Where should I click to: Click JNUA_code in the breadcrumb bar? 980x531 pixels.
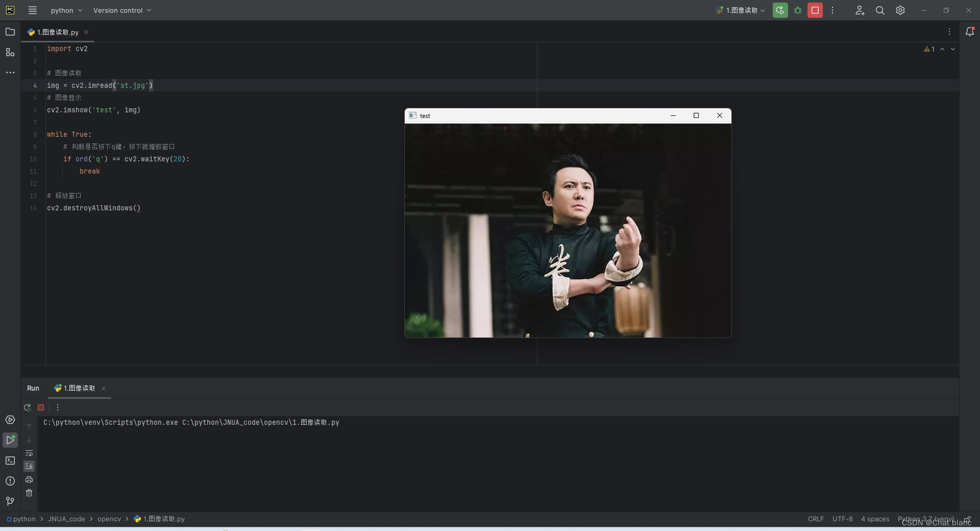66,519
